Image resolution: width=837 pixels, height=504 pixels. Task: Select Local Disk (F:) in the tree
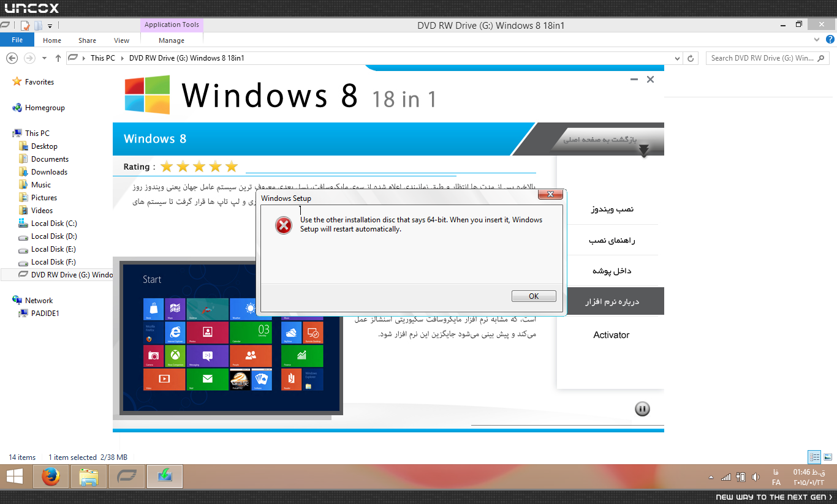point(54,262)
